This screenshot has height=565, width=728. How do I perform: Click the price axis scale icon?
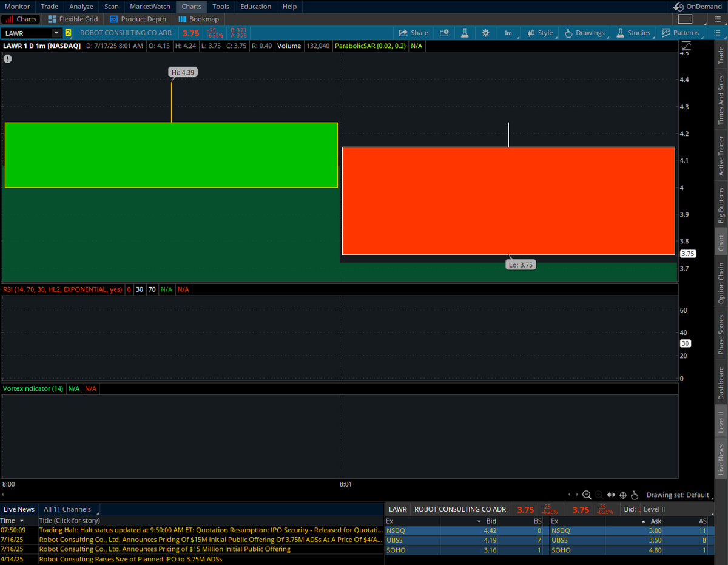click(x=687, y=46)
